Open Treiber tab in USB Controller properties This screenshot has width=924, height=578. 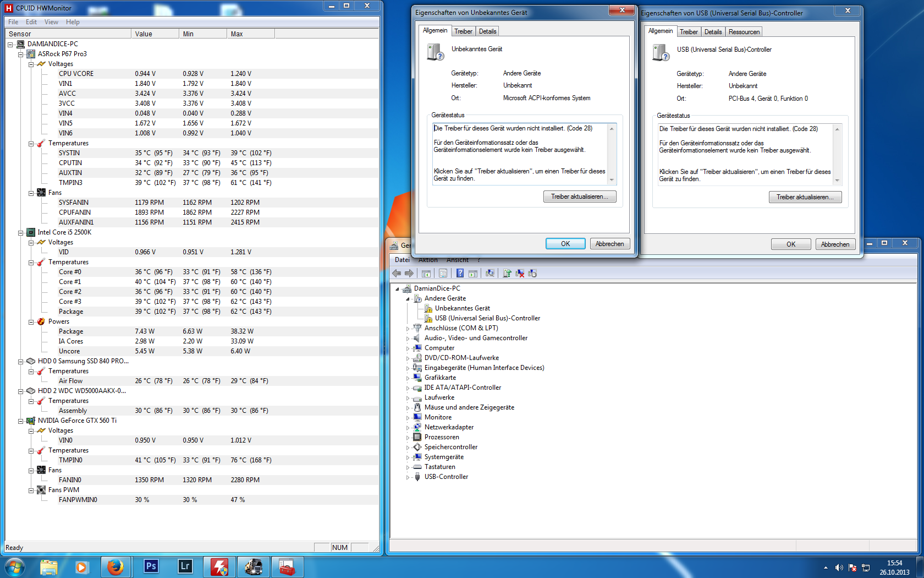[x=689, y=32]
